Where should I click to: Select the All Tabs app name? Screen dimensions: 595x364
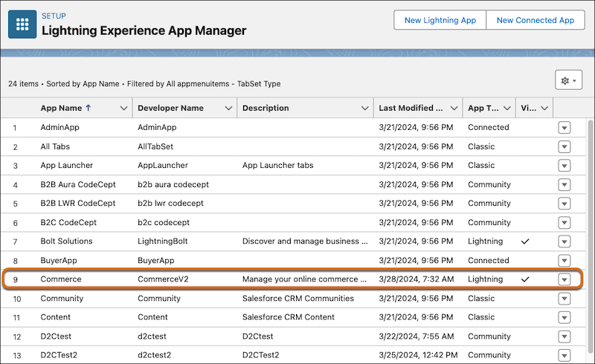(55, 146)
